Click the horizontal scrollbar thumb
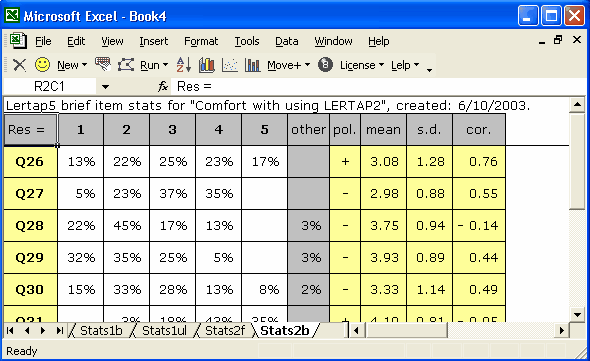The height and width of the screenshot is (361, 590). (x=407, y=331)
